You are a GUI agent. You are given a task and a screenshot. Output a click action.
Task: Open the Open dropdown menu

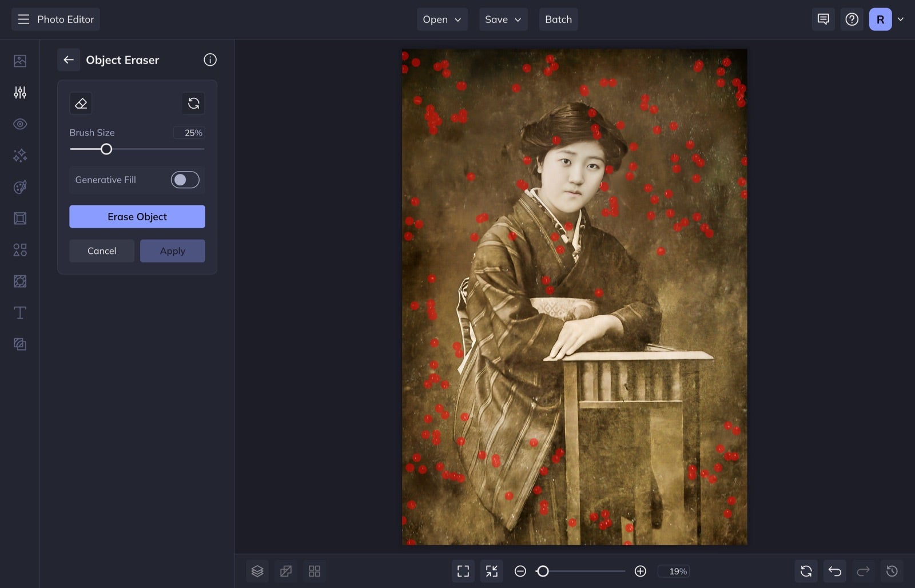click(x=441, y=19)
